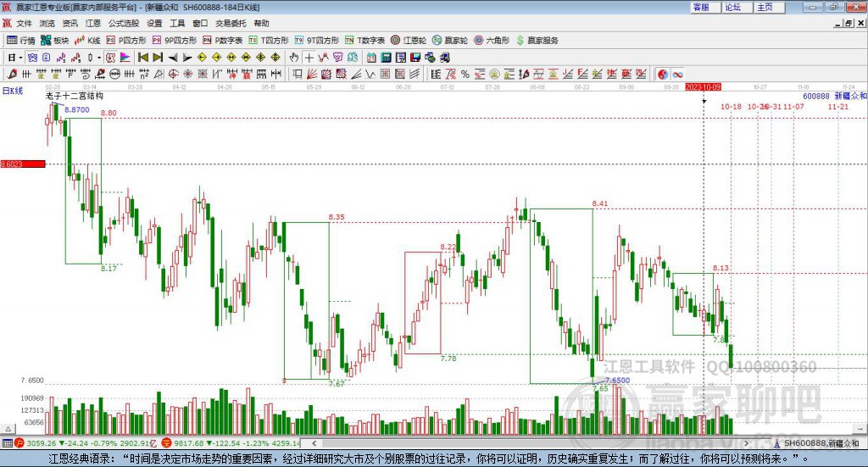This screenshot has height=467, width=868.
Task: Open the 9P四方形 tool
Action: [x=175, y=41]
